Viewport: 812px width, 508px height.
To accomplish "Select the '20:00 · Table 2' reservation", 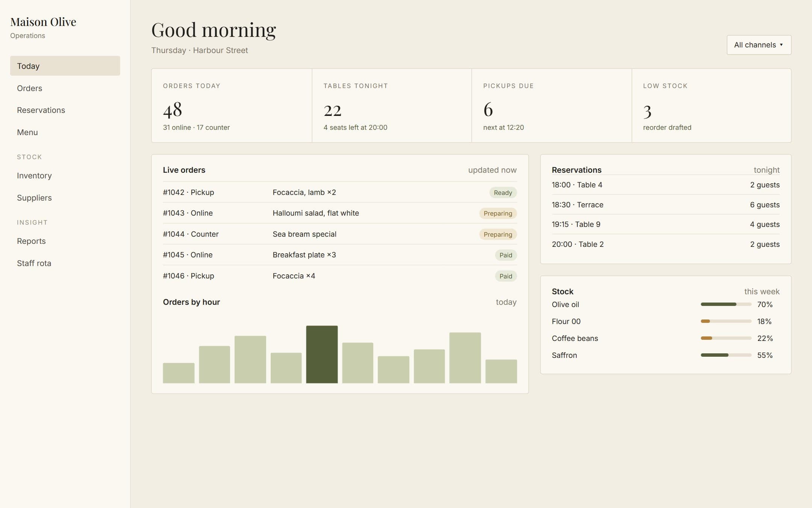I will click(666, 244).
